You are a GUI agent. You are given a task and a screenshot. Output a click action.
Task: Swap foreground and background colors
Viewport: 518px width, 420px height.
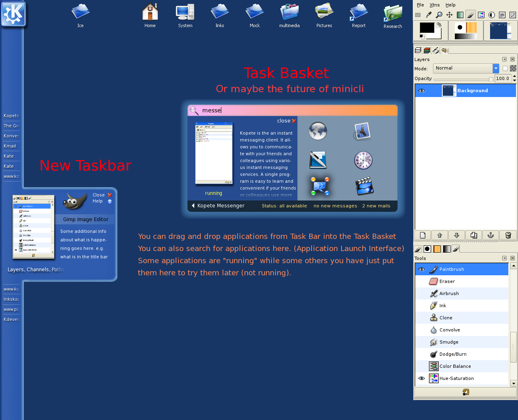click(x=439, y=25)
